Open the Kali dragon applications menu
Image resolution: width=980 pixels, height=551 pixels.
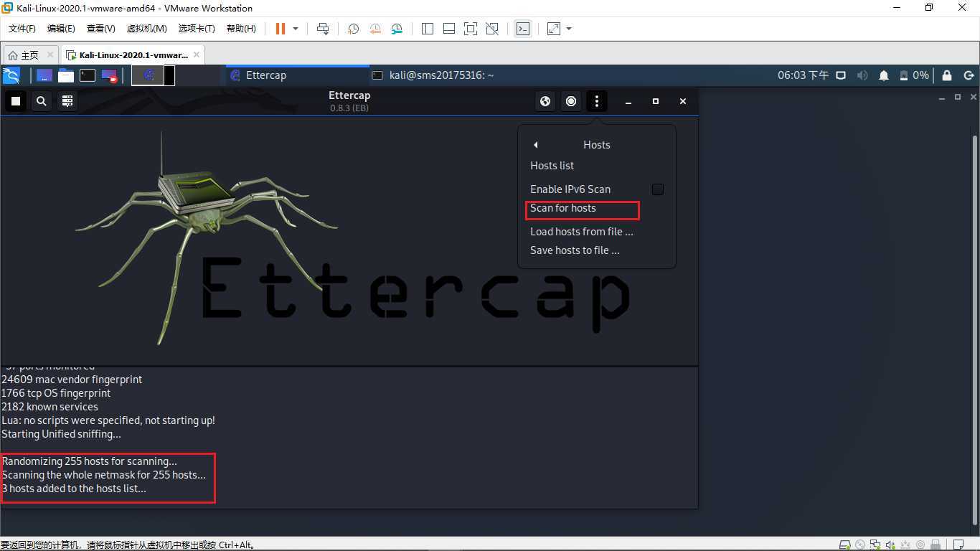(11, 75)
